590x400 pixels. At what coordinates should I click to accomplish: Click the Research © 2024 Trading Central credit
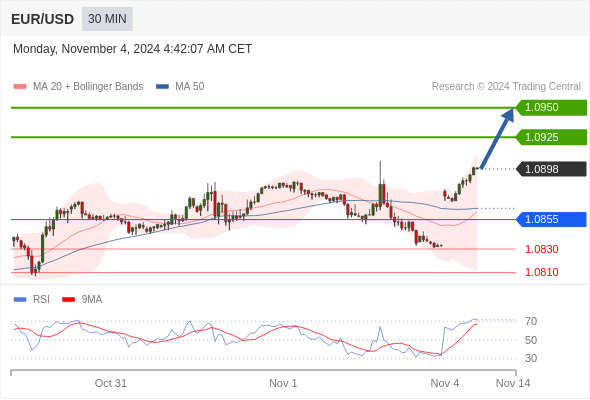pos(506,87)
